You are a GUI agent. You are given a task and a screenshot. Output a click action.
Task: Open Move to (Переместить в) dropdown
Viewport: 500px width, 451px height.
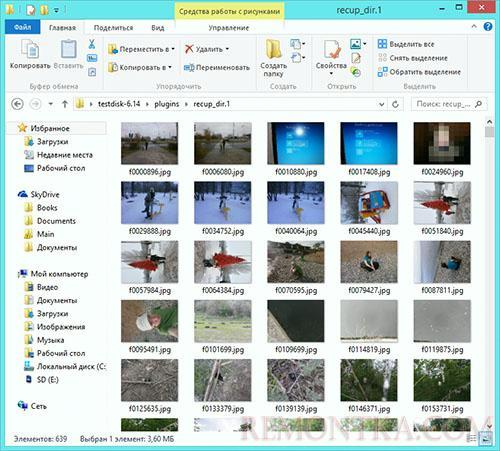click(x=141, y=49)
